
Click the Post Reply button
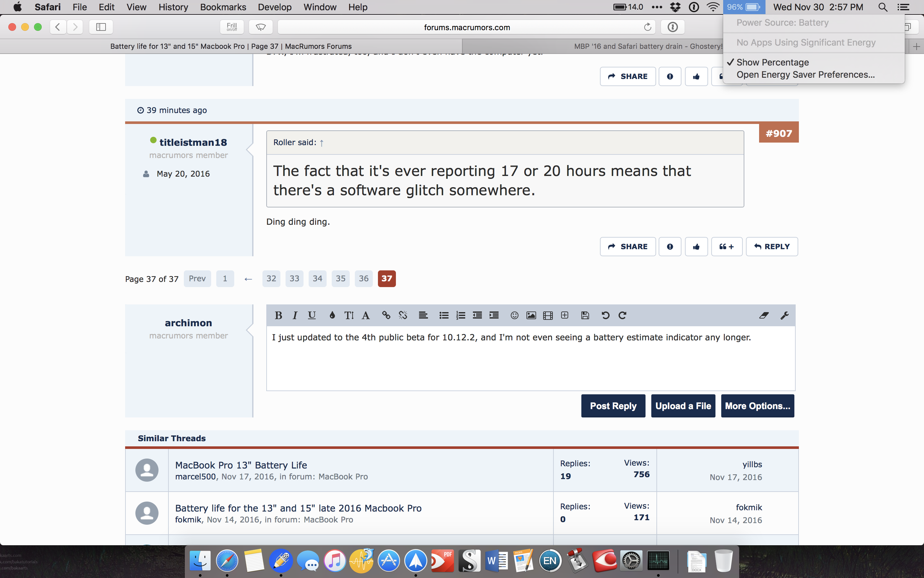(x=613, y=406)
